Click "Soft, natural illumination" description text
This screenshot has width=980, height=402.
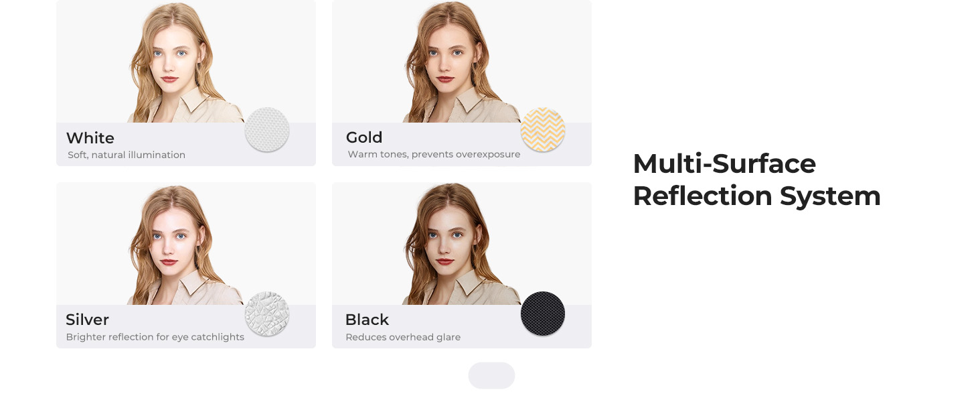pos(127,155)
